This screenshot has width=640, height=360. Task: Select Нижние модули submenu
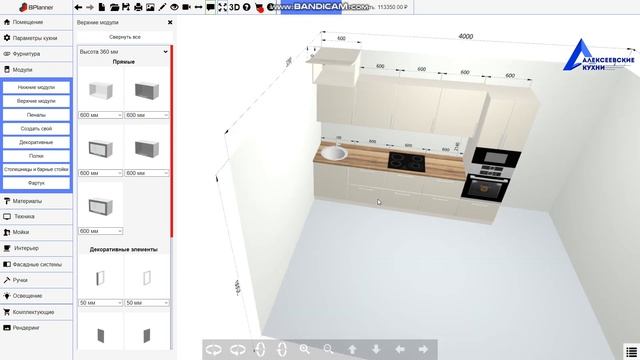36,87
